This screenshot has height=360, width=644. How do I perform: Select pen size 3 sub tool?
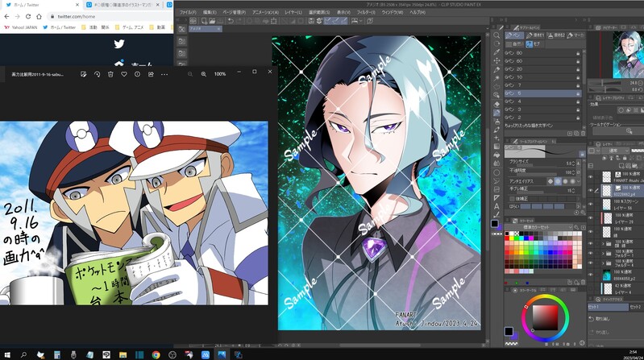[x=542, y=110]
